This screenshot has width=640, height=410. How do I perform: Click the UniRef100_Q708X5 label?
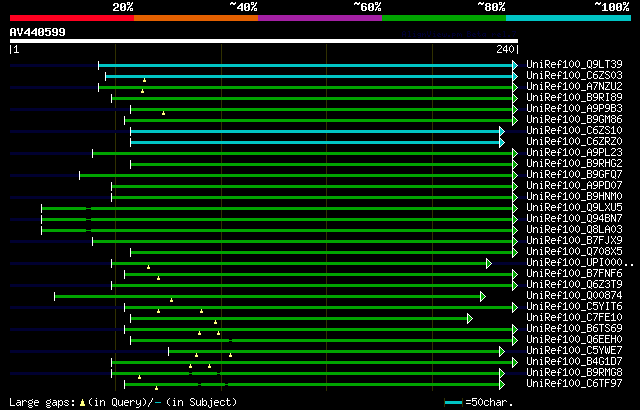tap(574, 251)
